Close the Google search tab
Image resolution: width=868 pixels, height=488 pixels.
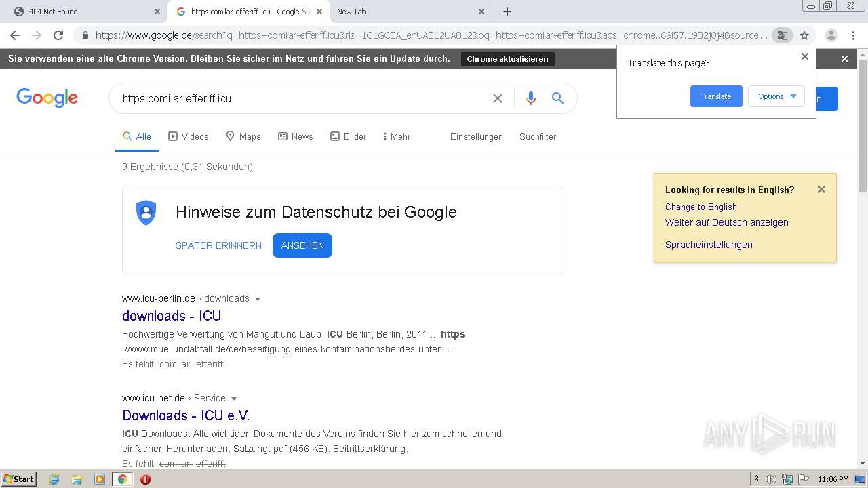(319, 12)
